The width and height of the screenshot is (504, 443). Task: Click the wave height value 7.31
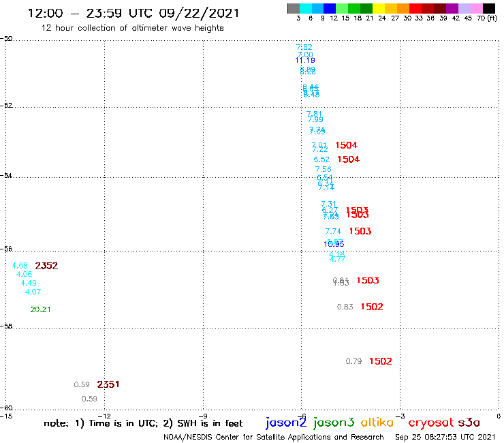328,204
